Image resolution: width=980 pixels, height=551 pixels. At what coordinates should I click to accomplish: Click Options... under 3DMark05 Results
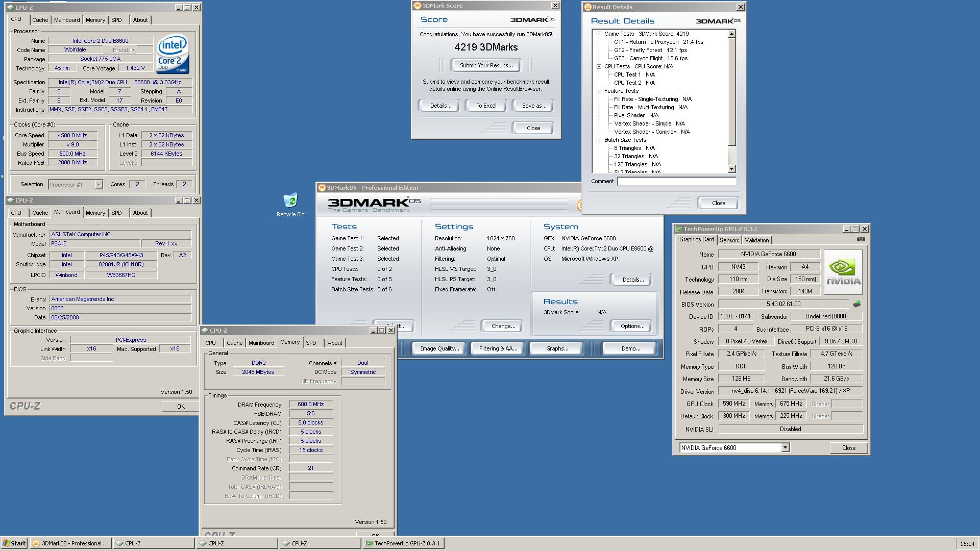(x=632, y=326)
